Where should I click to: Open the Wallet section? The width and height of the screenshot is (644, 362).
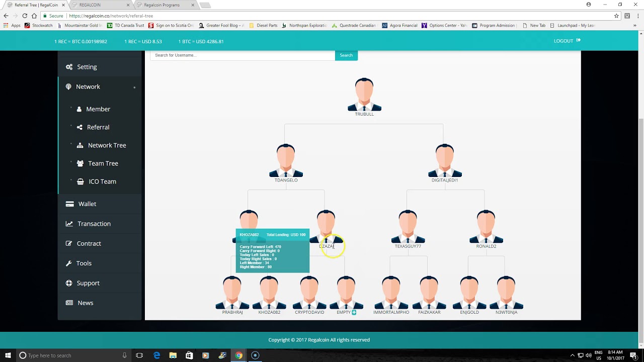[100, 204]
